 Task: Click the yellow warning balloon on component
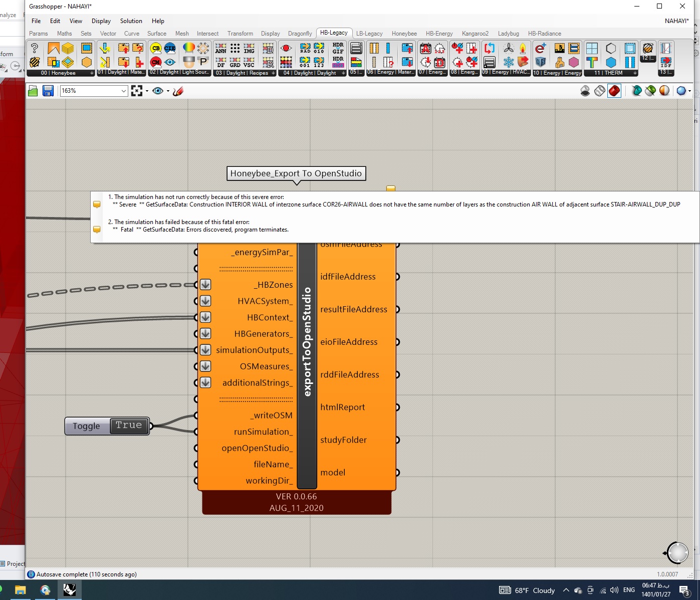click(x=391, y=188)
